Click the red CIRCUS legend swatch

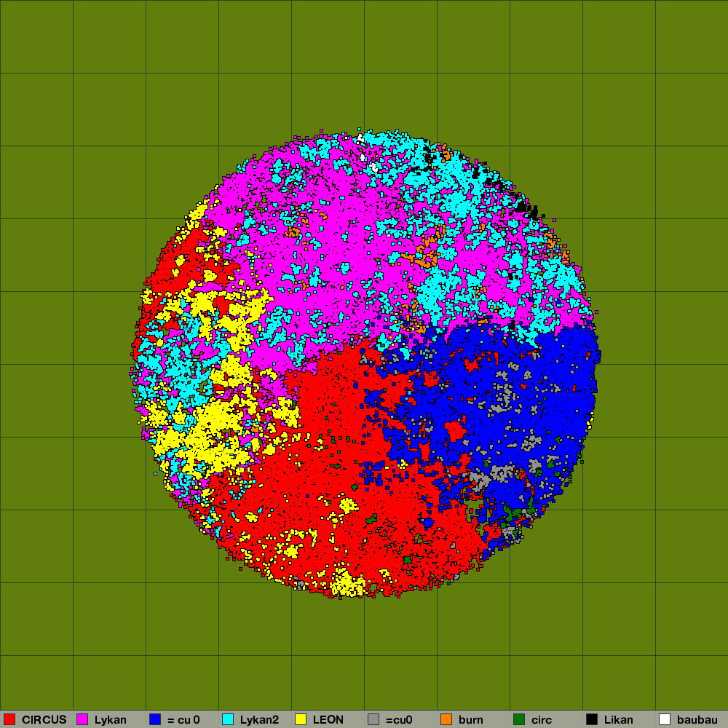9,719
